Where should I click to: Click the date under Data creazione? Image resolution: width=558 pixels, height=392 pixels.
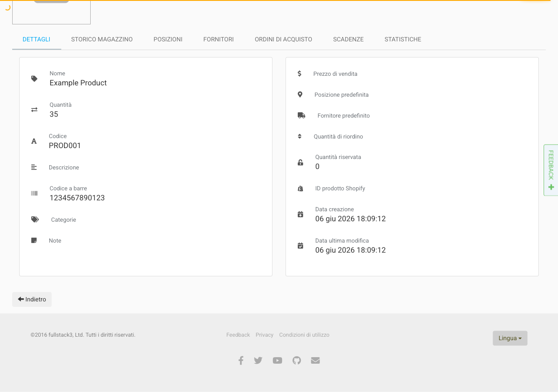pos(350,219)
